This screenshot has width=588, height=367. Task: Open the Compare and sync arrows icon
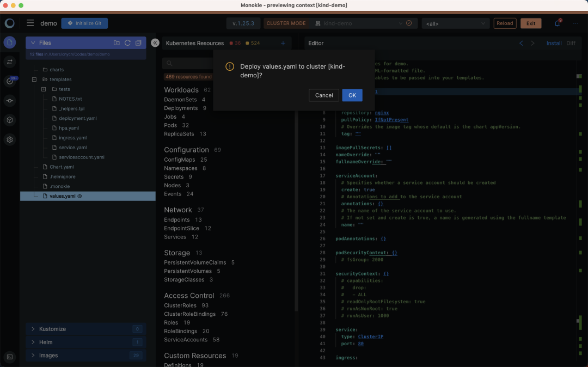coord(9,62)
